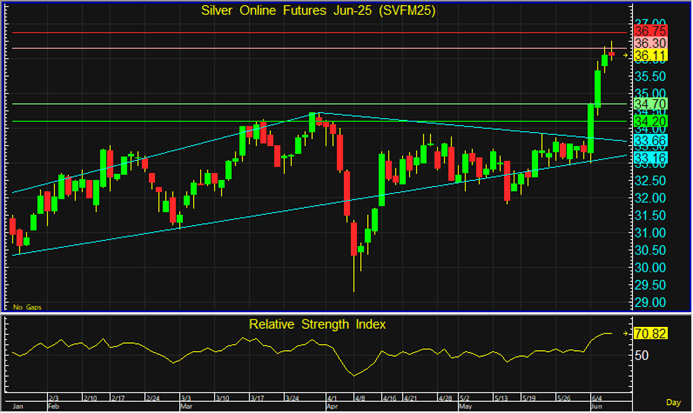Click the yellow arrow beside the 36.11 price

[x=627, y=55]
